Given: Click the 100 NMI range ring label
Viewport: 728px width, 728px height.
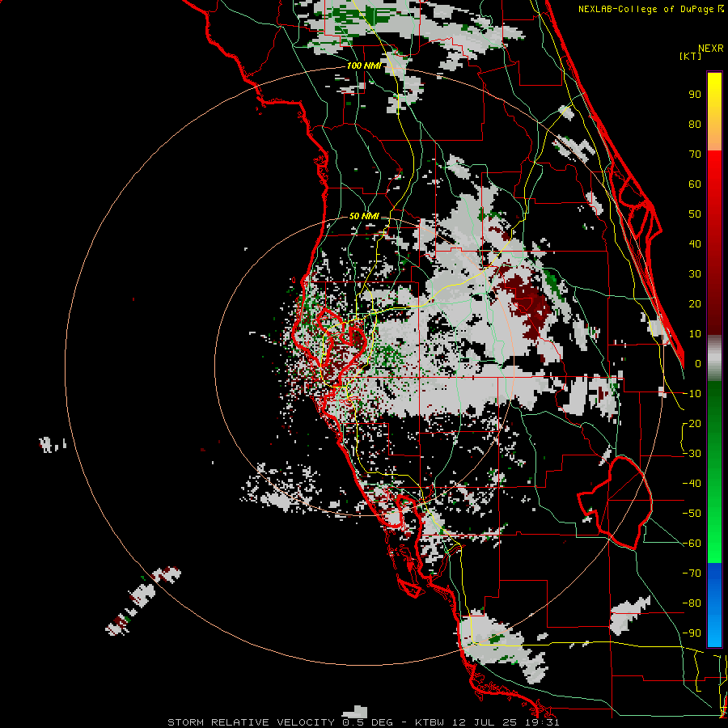Looking at the screenshot, I should click(364, 66).
